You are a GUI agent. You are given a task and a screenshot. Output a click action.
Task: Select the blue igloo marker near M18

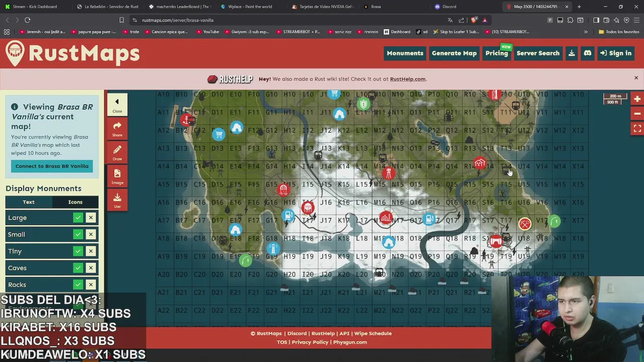[x=388, y=242]
